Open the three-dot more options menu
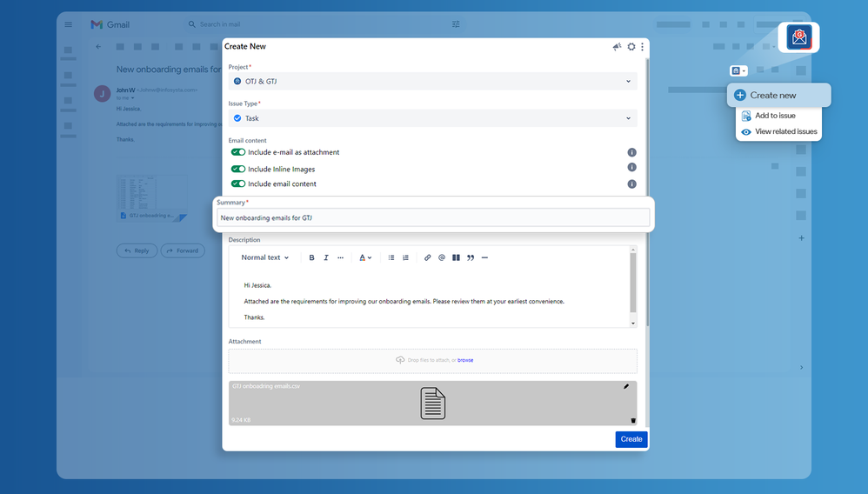868x494 pixels. pyautogui.click(x=642, y=47)
